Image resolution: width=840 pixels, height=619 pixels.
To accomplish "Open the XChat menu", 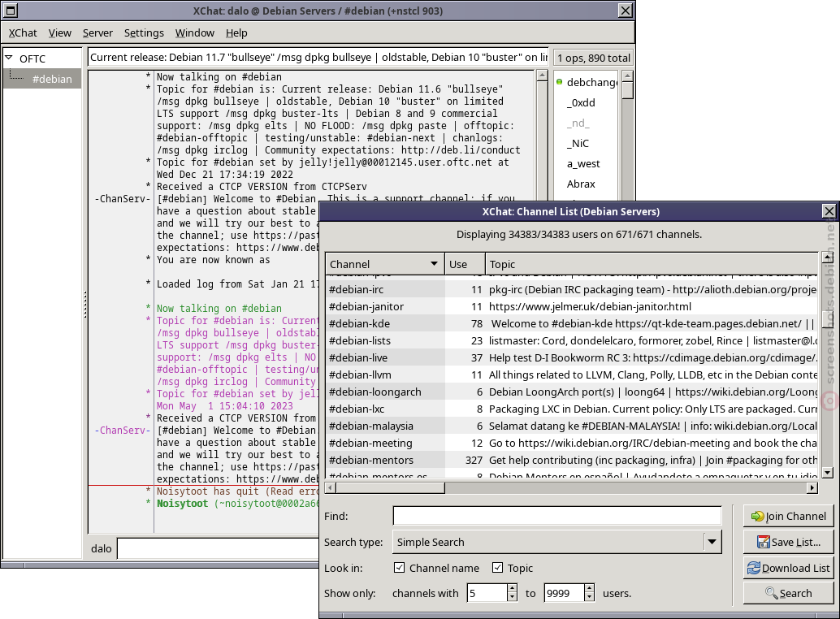I will 23,33.
